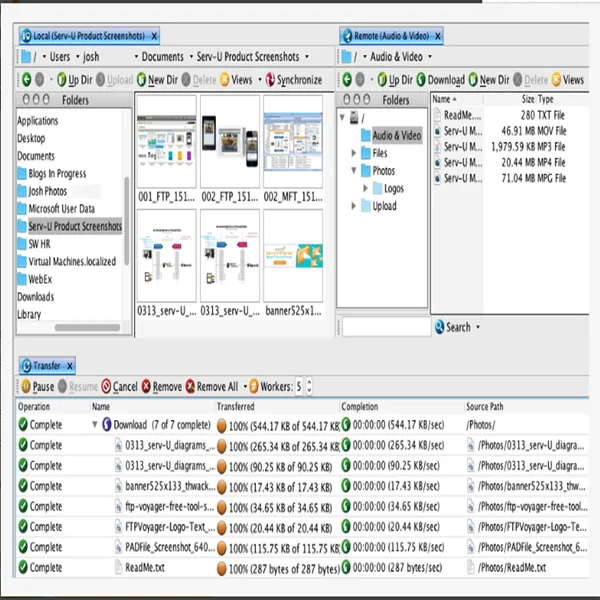Image resolution: width=600 pixels, height=600 pixels.
Task: Collapse the remote root node
Action: point(342,117)
